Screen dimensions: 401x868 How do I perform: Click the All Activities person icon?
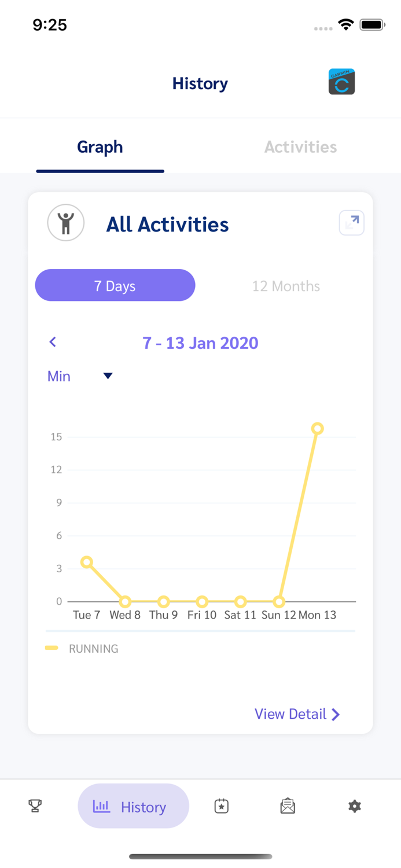click(x=65, y=222)
